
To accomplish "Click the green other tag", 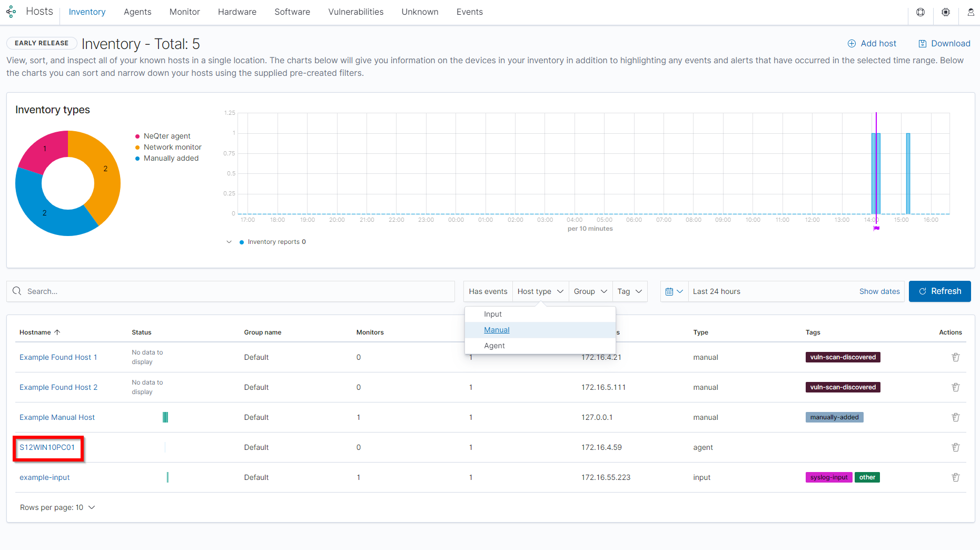I will 867,477.
